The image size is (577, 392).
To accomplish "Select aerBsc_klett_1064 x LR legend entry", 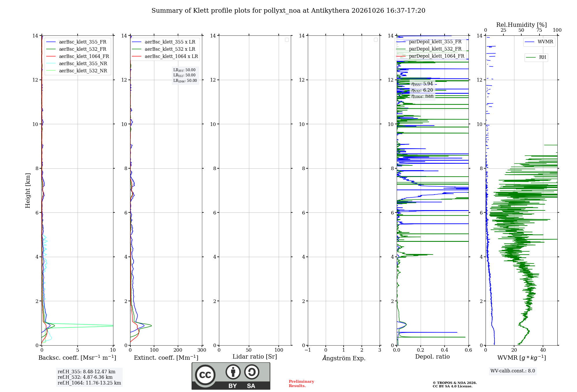I will [165, 56].
